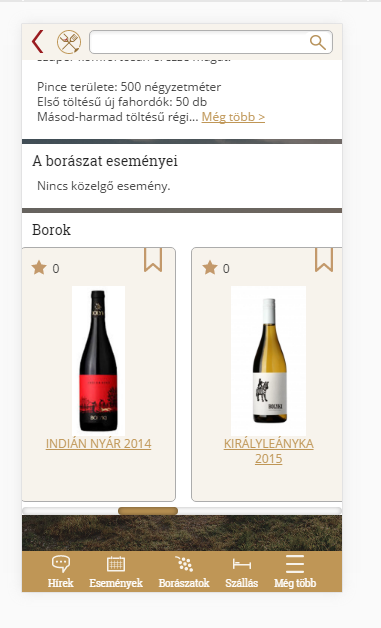This screenshot has width=381, height=628.
Task: Open the fork and knife logo icon
Action: pos(69,42)
